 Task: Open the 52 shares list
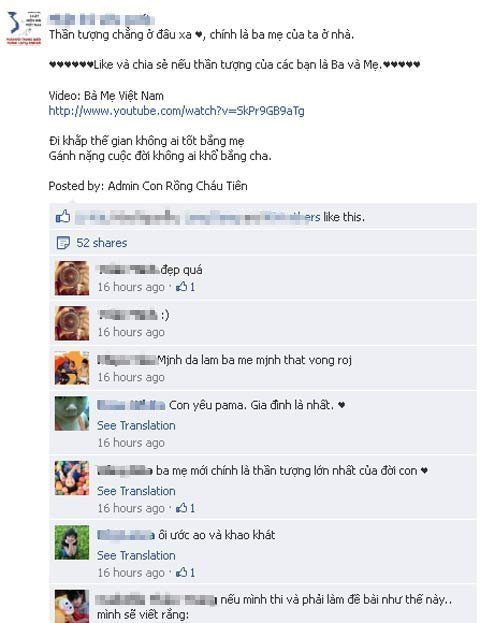click(102, 243)
